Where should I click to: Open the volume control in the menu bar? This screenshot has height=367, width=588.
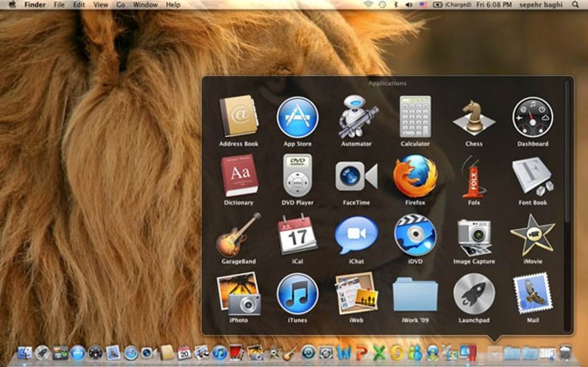409,5
